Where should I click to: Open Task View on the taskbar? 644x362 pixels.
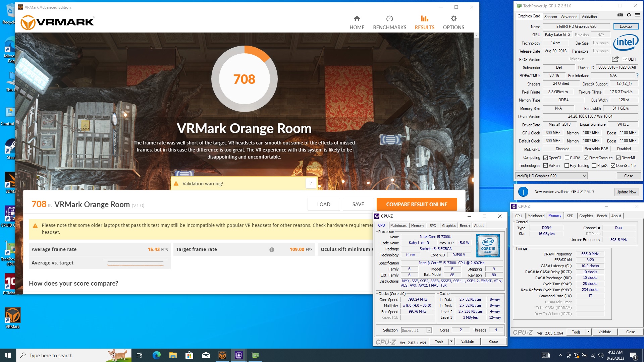[x=140, y=355]
